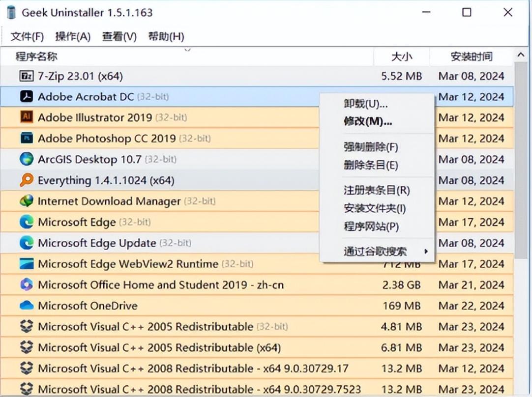Select the Microsoft OneDrive name
This screenshot has height=397, width=532.
pos(88,306)
